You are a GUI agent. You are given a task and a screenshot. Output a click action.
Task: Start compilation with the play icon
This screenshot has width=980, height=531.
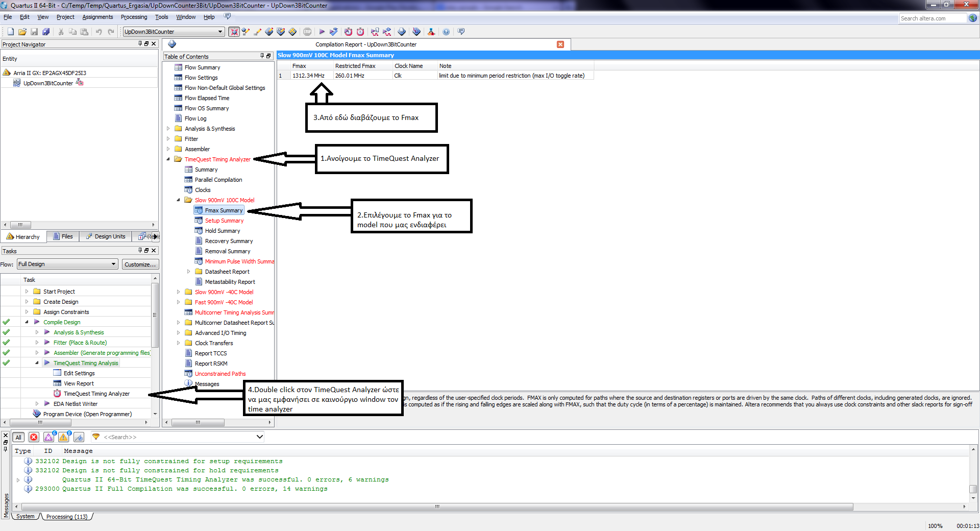(322, 32)
